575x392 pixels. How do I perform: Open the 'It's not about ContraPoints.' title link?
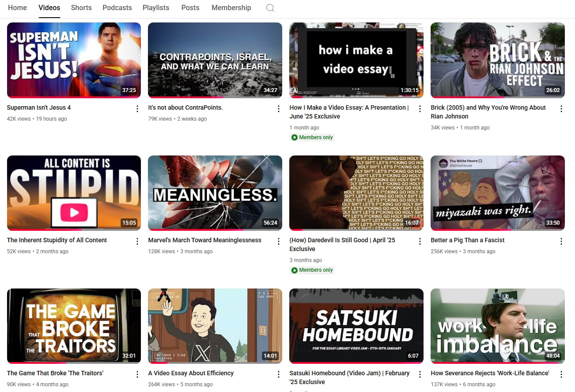click(x=185, y=107)
